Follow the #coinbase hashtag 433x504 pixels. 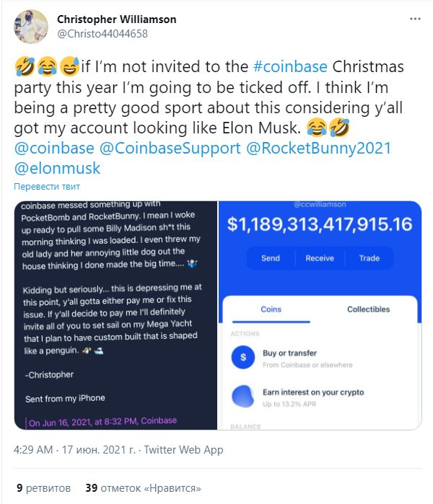(290, 67)
